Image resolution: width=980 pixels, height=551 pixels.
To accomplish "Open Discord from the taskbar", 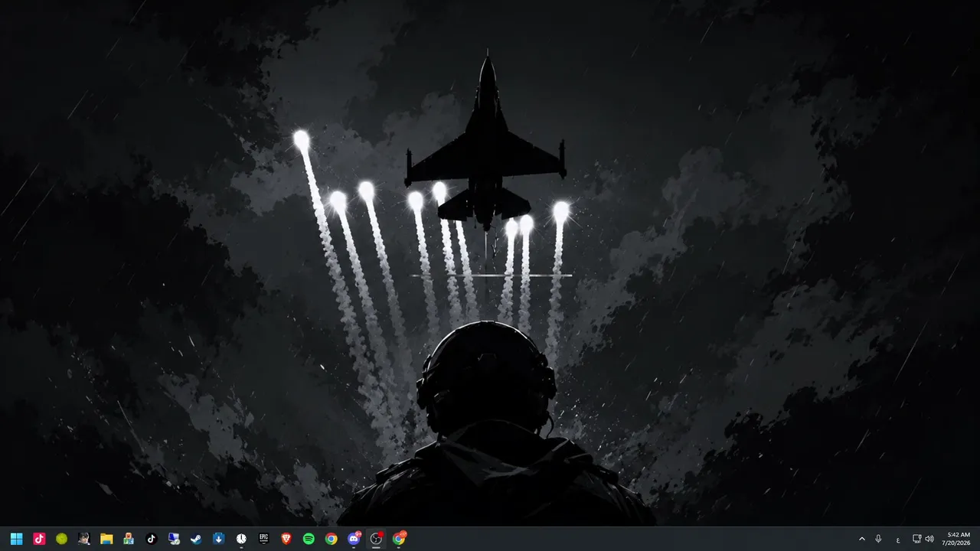I will [354, 539].
